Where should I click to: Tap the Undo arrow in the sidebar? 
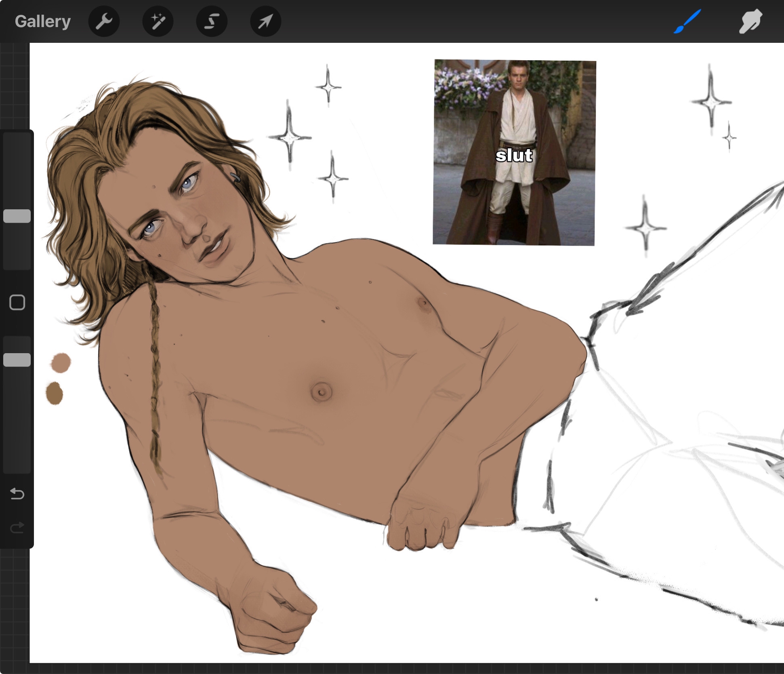[x=17, y=494]
